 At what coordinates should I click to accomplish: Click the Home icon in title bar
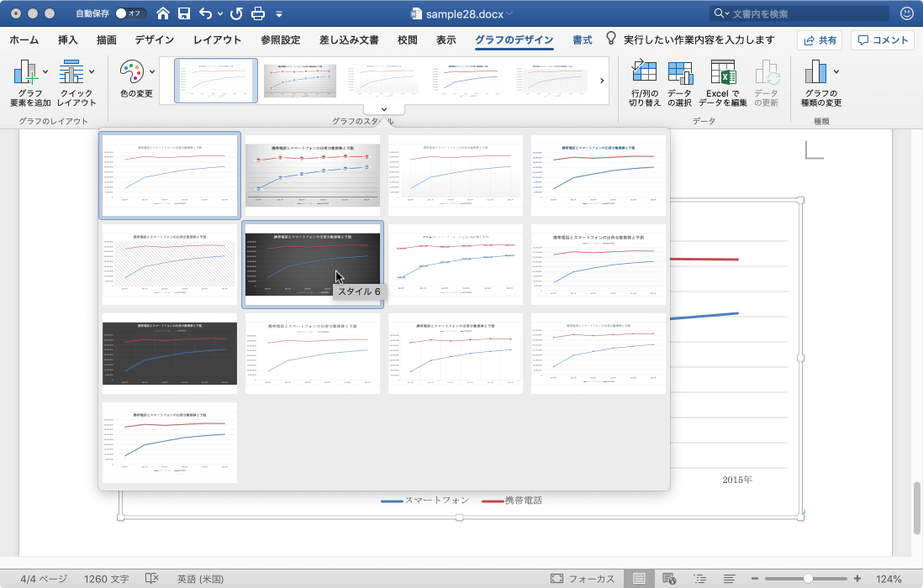(x=163, y=13)
